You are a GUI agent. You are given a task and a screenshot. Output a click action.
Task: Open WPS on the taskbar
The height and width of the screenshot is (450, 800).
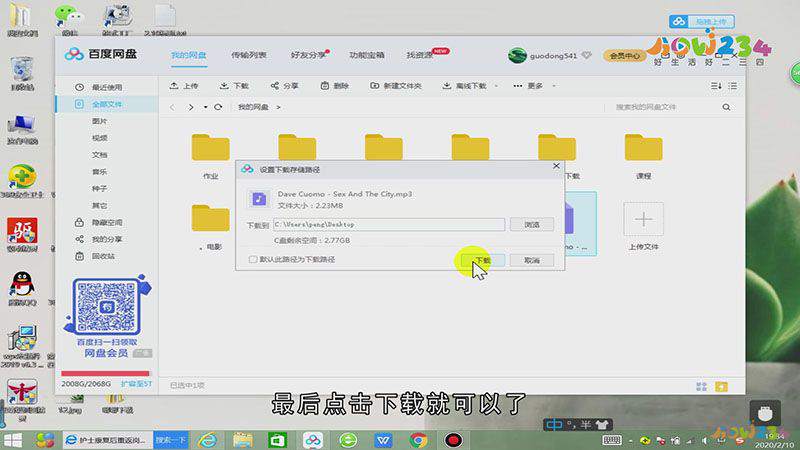(x=383, y=440)
